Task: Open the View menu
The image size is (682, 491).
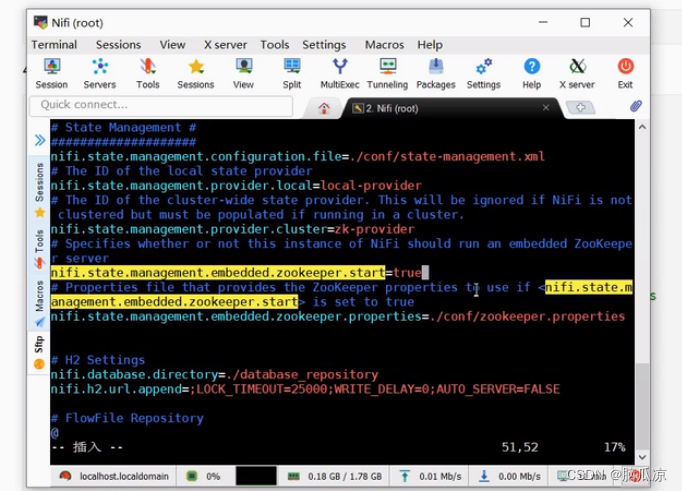Action: (x=172, y=45)
